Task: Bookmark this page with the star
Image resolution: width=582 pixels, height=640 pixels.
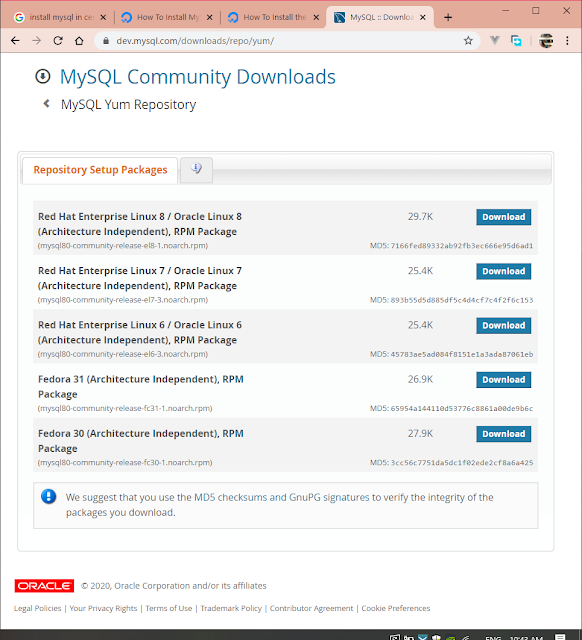Action: 468,40
